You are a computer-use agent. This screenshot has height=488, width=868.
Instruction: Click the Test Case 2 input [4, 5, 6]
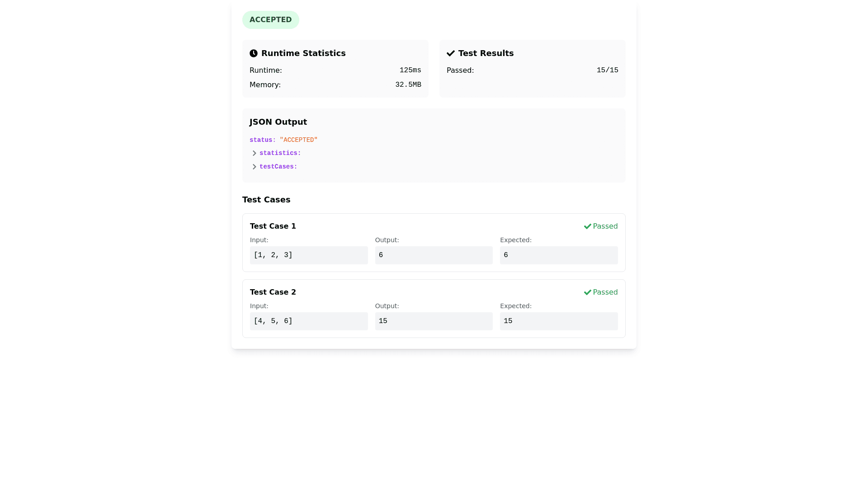[309, 321]
